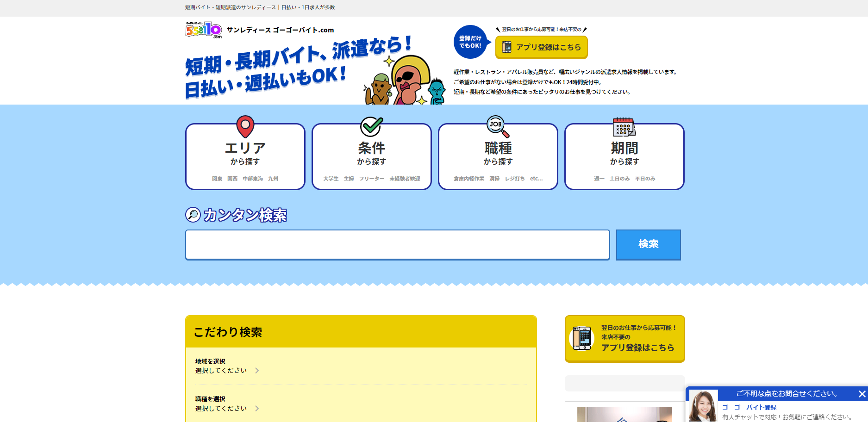The height and width of the screenshot is (422, 868).
Task: Open the ゴーゴーバイト登録 chat link
Action: click(749, 407)
